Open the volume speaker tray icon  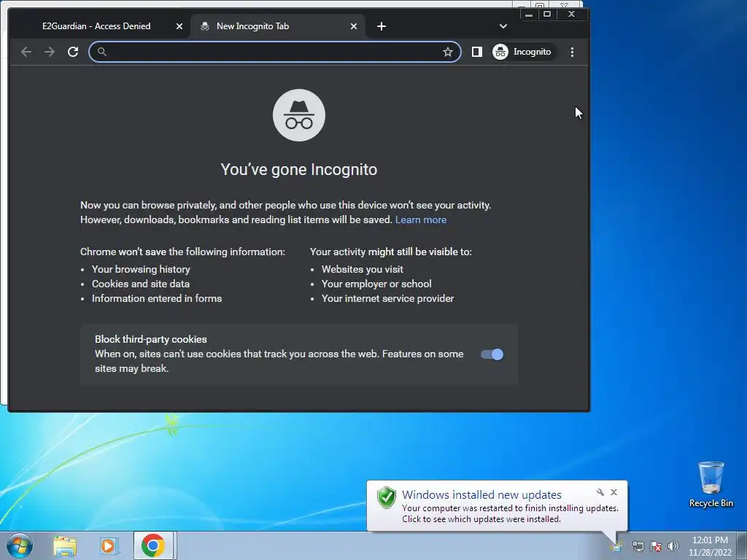(x=673, y=546)
